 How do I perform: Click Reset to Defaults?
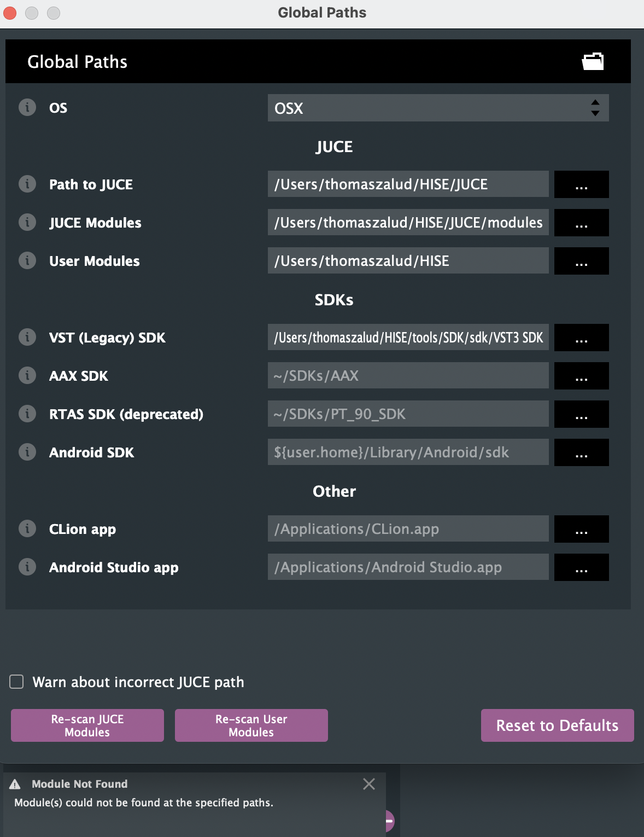pos(557,725)
